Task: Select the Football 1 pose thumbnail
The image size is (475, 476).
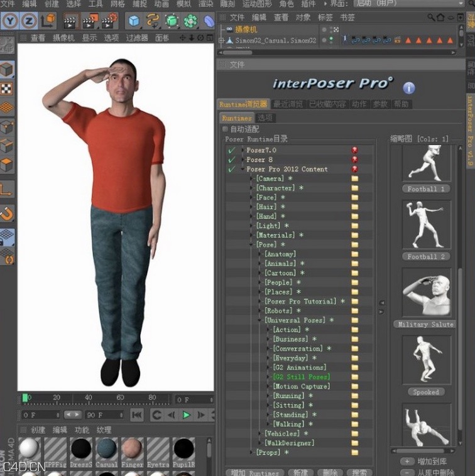Action: (426, 163)
